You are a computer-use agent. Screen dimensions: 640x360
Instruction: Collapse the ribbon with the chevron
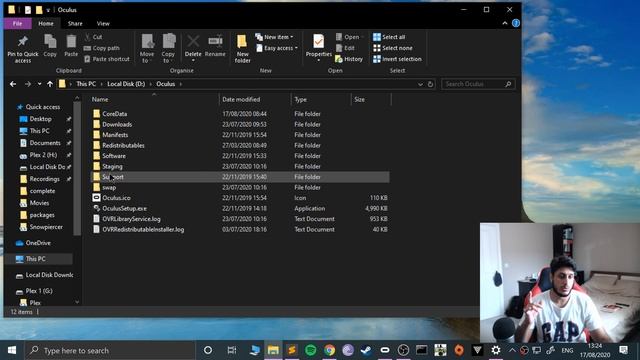[x=505, y=23]
